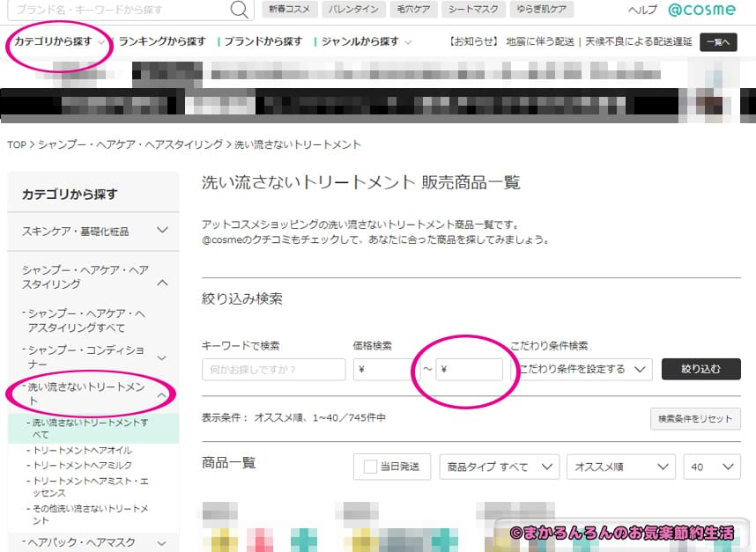Click the maximum price field
This screenshot has height=552, width=756.
[x=469, y=370]
